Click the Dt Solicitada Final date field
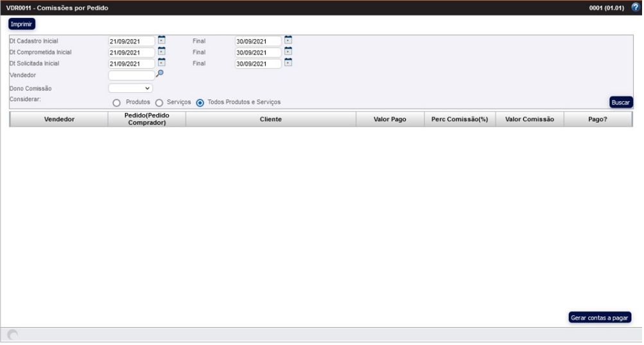644x345 pixels. point(258,64)
